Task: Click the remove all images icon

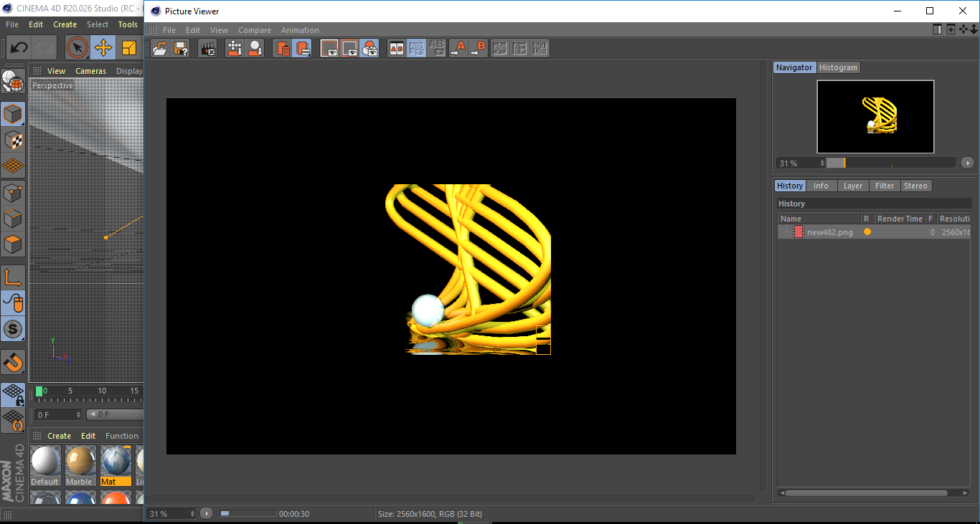Action: (x=302, y=48)
